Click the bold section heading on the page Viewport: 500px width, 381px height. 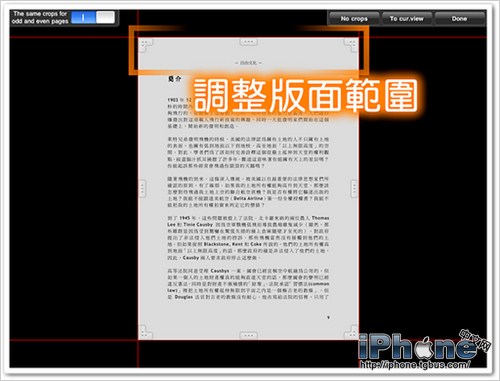[175, 79]
